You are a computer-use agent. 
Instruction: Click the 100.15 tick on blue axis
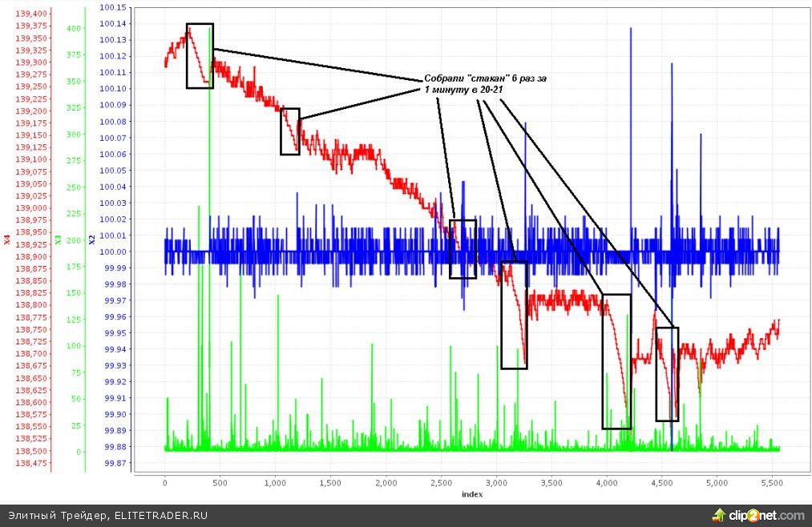click(x=113, y=7)
